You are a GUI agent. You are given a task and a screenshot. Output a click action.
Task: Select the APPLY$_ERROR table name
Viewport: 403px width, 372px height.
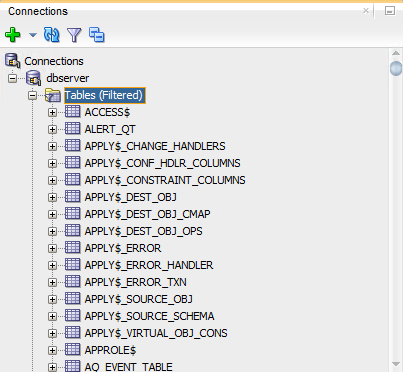(123, 248)
